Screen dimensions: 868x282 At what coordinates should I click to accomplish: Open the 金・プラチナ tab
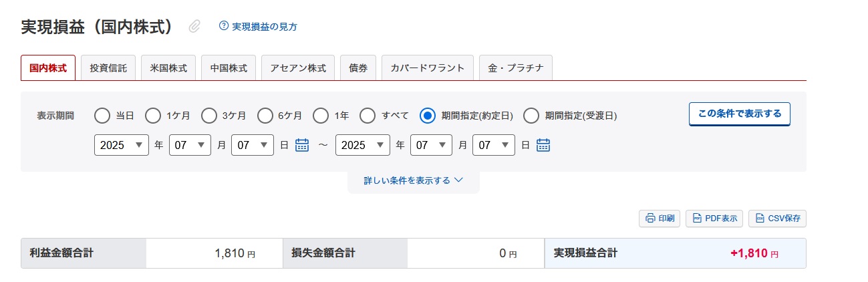coord(516,68)
